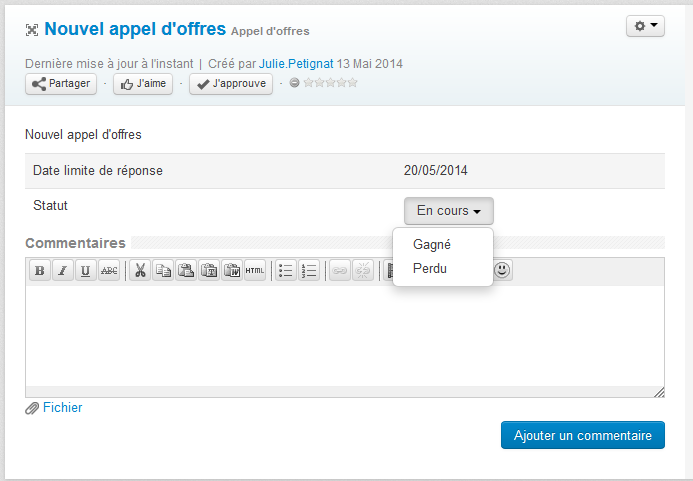This screenshot has width=693, height=481.
Task: Apply strikethrough text formatting
Action: (x=109, y=271)
